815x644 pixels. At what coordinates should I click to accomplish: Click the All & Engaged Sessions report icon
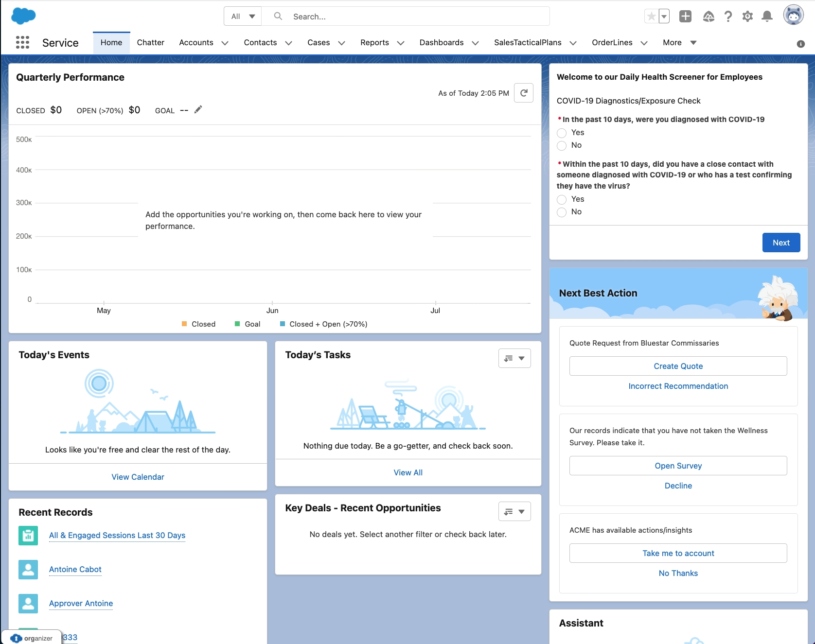pos(28,536)
